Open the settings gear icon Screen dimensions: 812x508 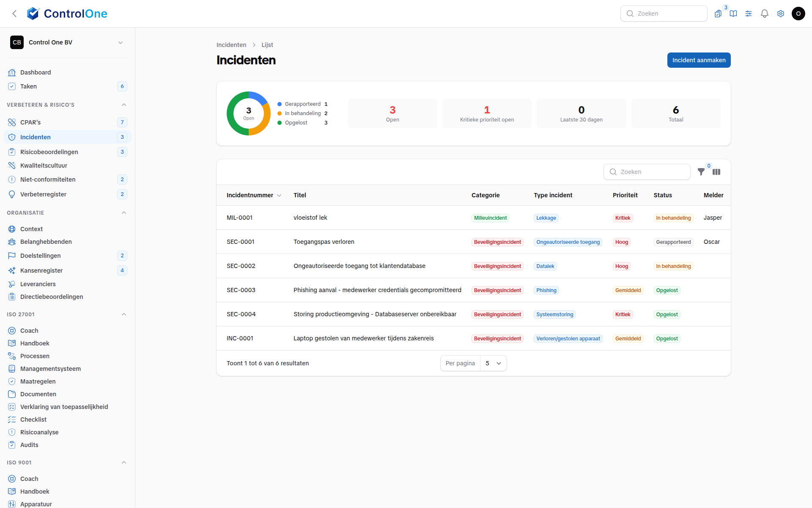(780, 14)
